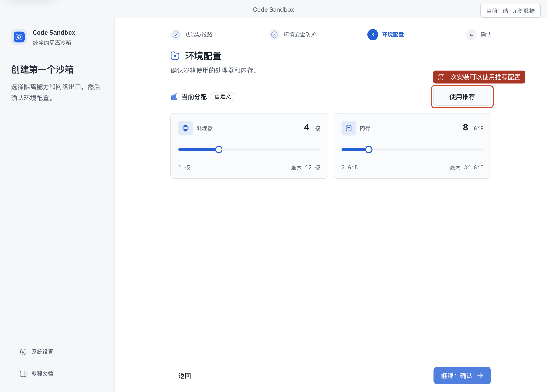Viewport: 547px width, 392px height.
Task: Click the memory database icon
Action: tap(349, 128)
